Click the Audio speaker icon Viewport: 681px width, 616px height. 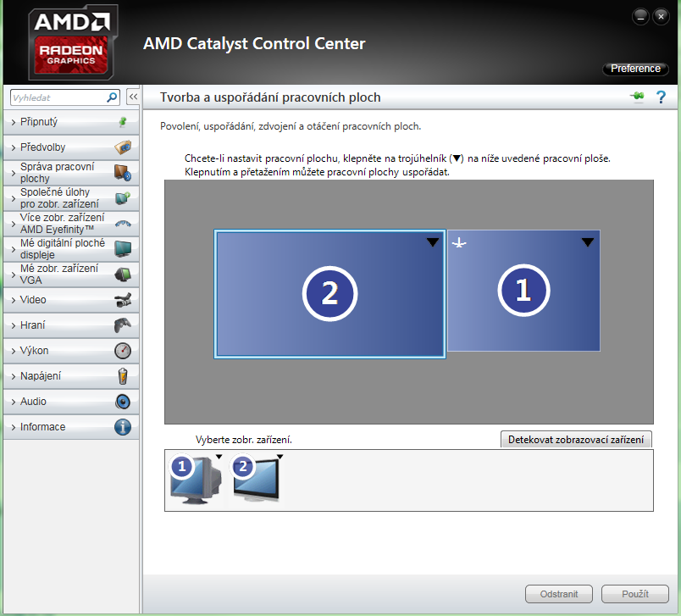tap(123, 402)
